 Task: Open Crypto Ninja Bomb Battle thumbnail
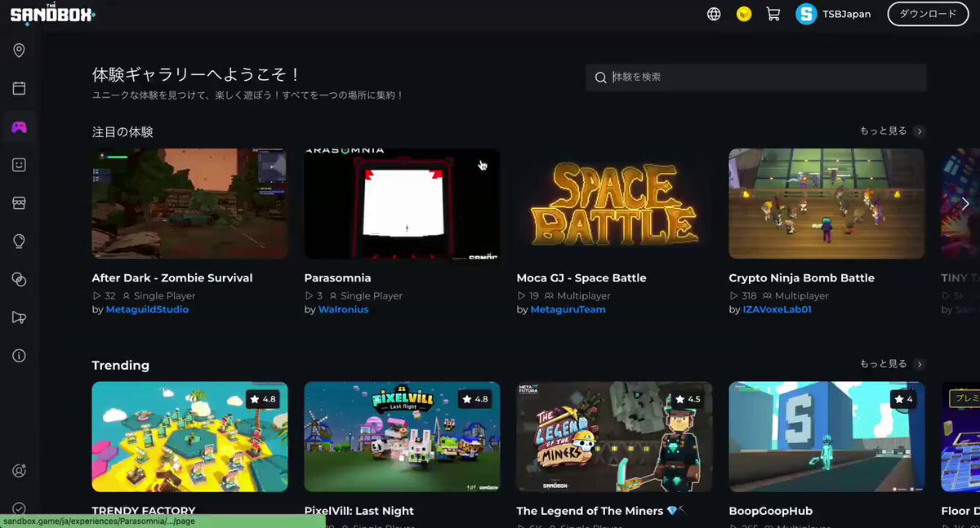pos(826,203)
